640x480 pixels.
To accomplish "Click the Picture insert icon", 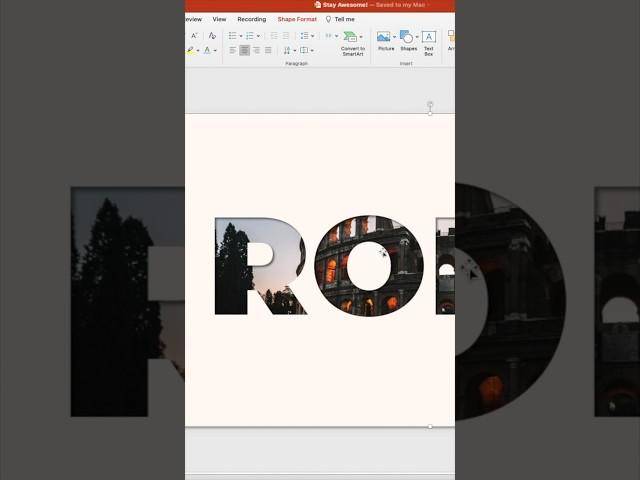I will [x=383, y=37].
